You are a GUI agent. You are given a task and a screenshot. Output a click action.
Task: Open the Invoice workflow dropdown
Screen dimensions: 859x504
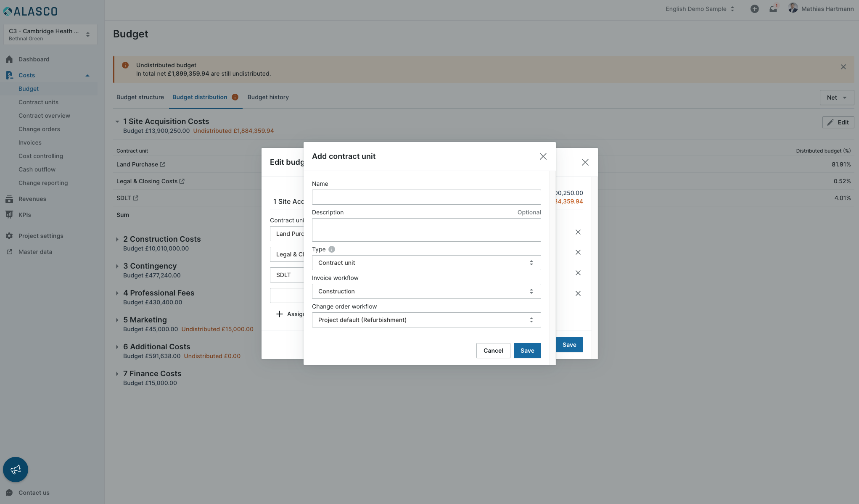(426, 291)
